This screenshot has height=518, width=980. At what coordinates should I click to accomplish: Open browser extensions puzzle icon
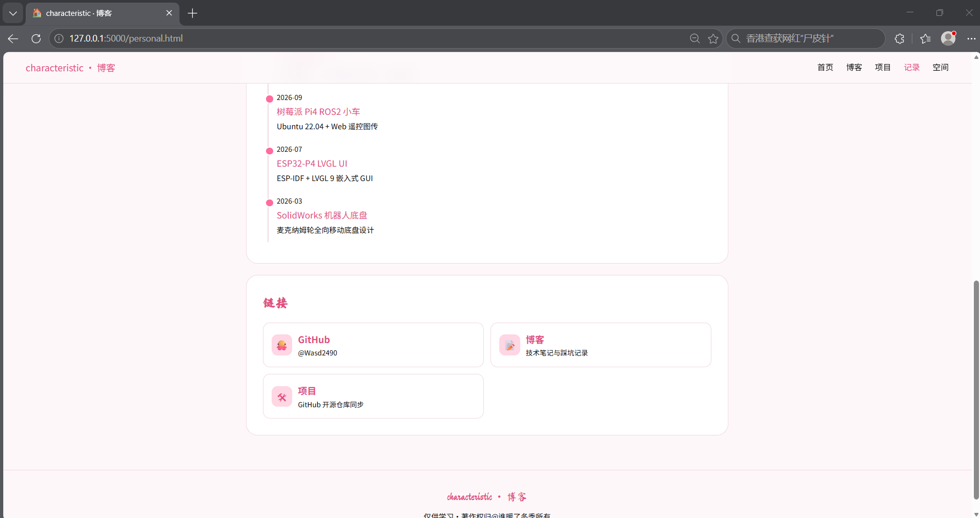pos(899,38)
